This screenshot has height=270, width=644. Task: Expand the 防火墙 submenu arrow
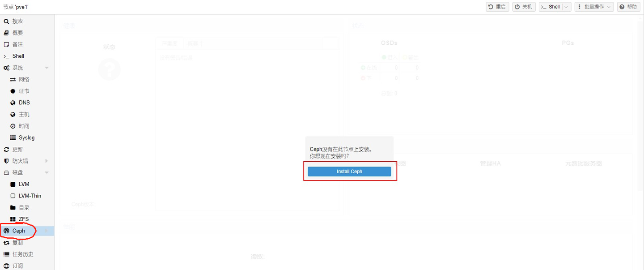pos(47,161)
